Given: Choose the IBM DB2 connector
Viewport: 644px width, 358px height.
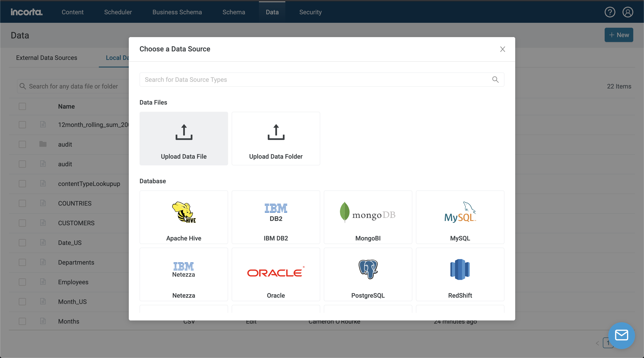Looking at the screenshot, I should coord(275,217).
